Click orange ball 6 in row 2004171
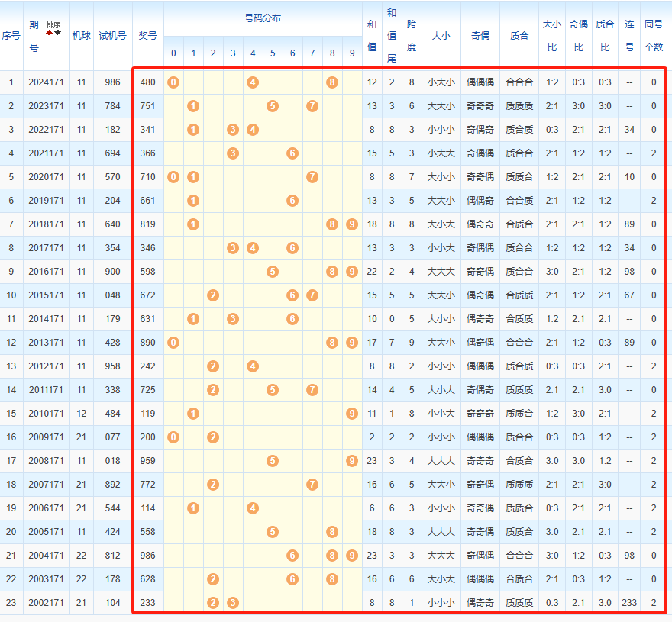This screenshot has width=672, height=622. click(292, 556)
